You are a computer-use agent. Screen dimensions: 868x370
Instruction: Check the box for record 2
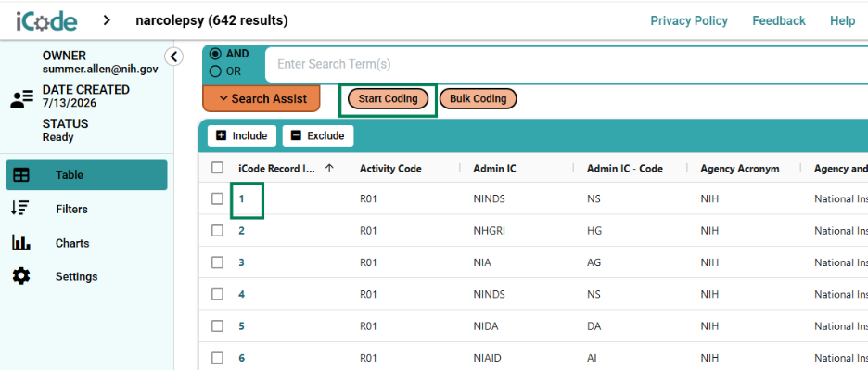(218, 230)
